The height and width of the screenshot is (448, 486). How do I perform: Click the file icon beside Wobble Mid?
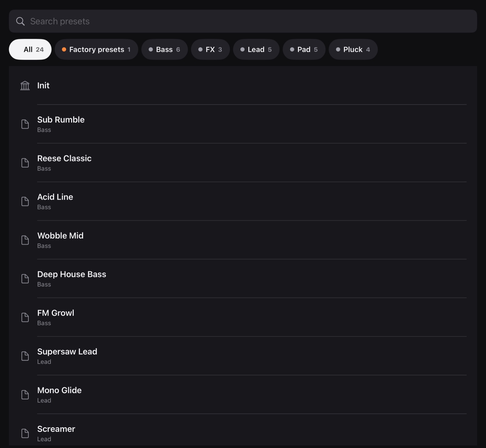point(25,240)
